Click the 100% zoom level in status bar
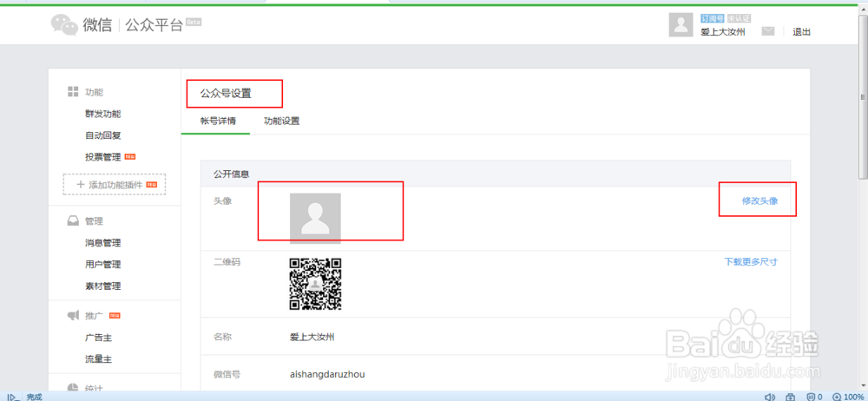The height and width of the screenshot is (401, 868). click(853, 397)
